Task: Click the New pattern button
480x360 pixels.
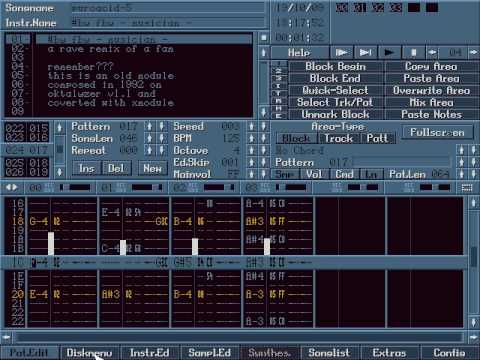Action: 152,168
